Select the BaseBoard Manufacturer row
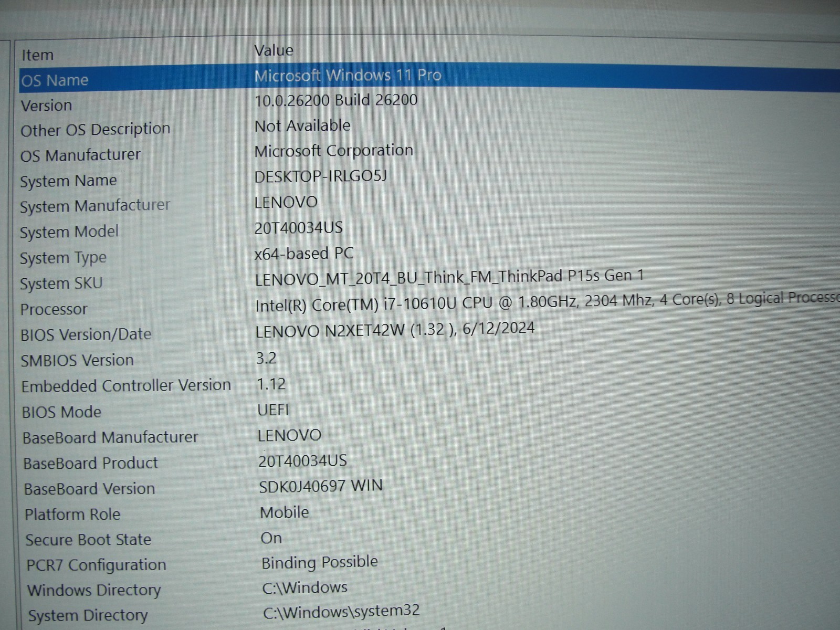This screenshot has width=840, height=630. [x=110, y=438]
